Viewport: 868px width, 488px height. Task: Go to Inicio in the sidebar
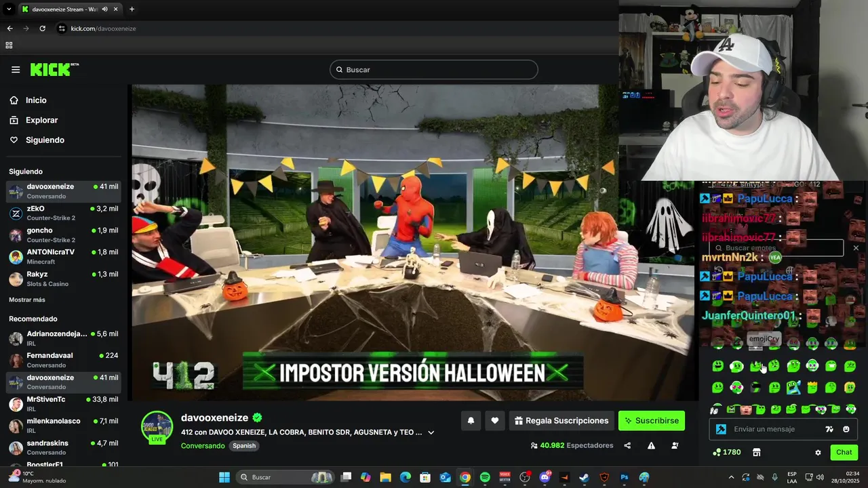[x=36, y=100]
